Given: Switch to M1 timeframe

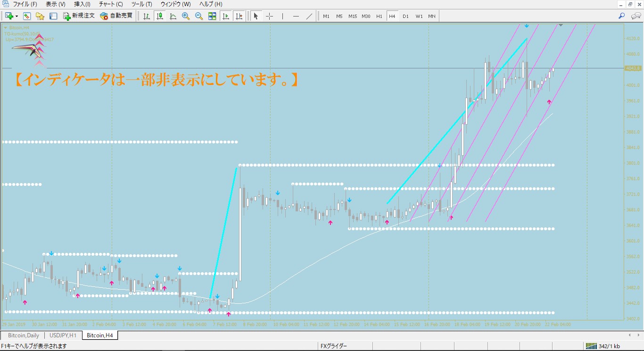Looking at the screenshot, I should (x=326, y=16).
